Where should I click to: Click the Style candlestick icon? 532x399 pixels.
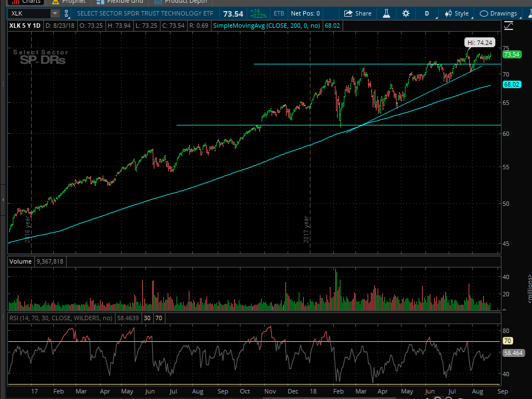click(x=448, y=13)
